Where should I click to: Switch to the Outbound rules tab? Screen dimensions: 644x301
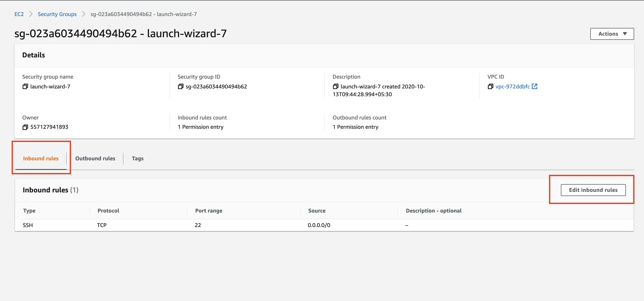(95, 159)
